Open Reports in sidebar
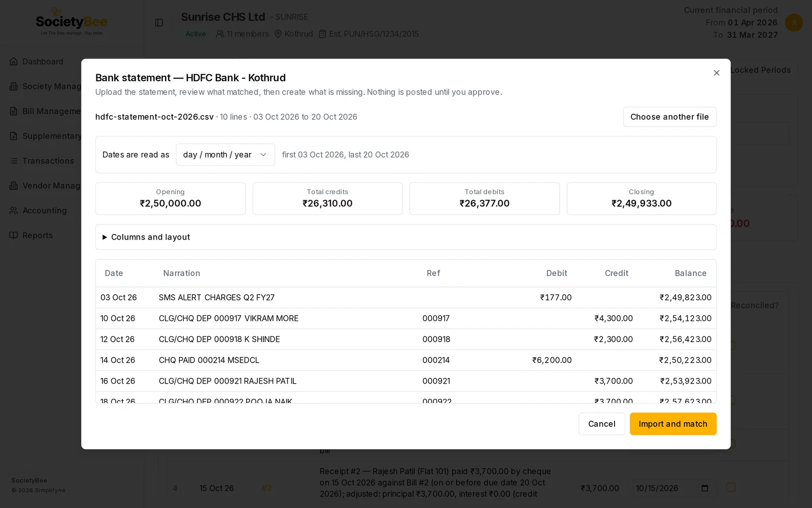The width and height of the screenshot is (812, 508). coord(38,235)
